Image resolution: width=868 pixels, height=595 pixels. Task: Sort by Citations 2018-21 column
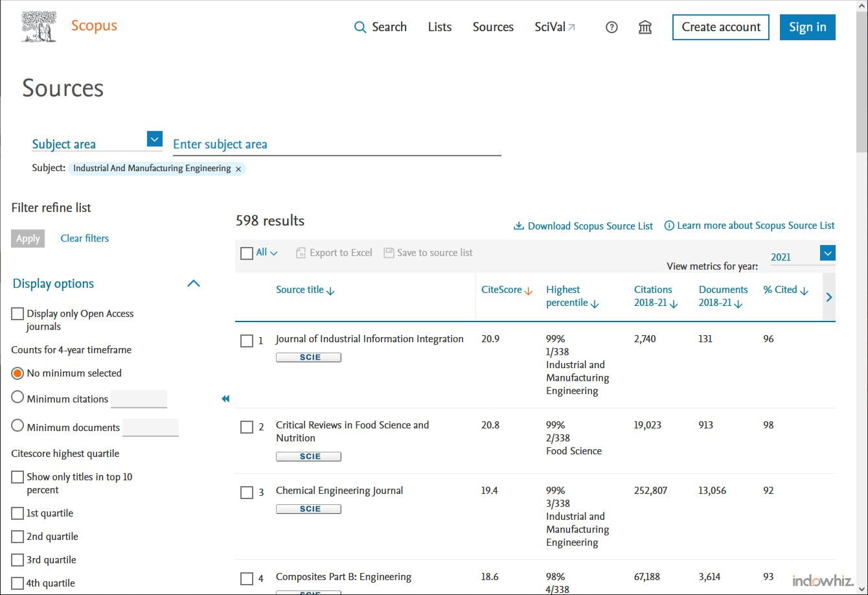point(656,296)
